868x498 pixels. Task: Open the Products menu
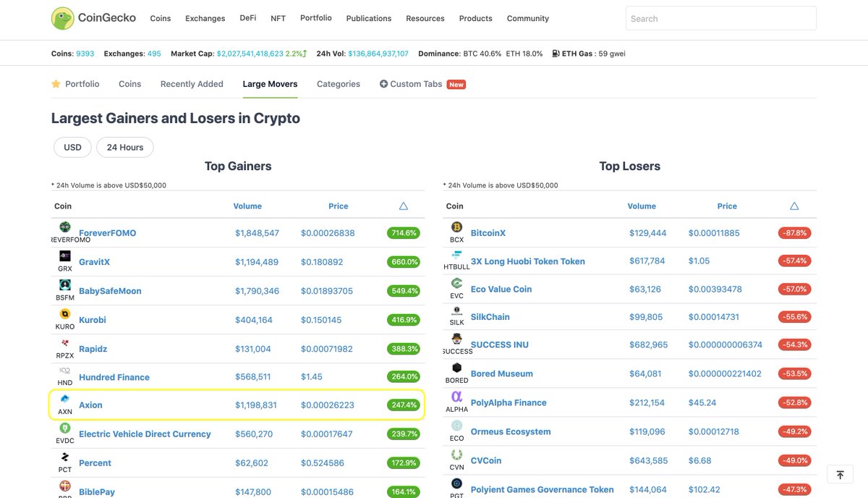475,18
